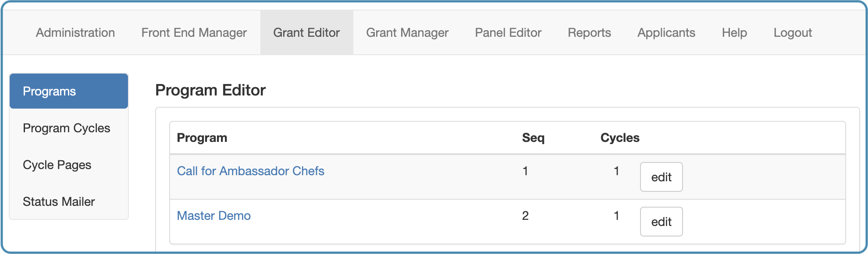Open the Help menu item

point(734,33)
